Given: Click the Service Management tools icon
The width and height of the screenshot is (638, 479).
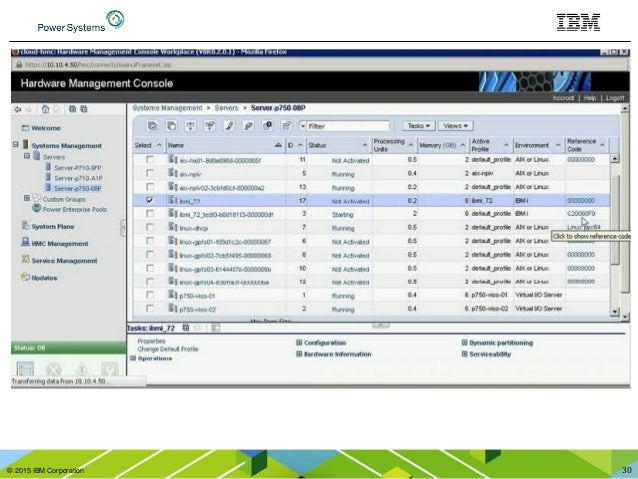Looking at the screenshot, I should (x=26, y=260).
